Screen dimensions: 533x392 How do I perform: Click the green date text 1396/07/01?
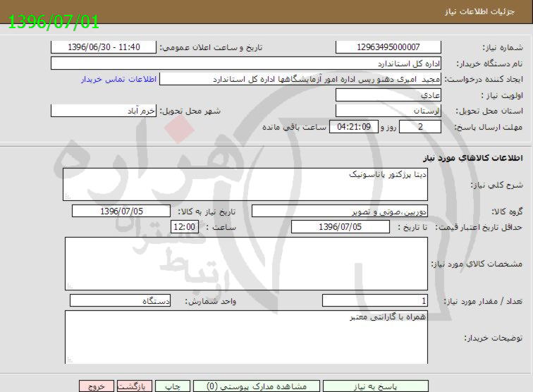(x=54, y=22)
